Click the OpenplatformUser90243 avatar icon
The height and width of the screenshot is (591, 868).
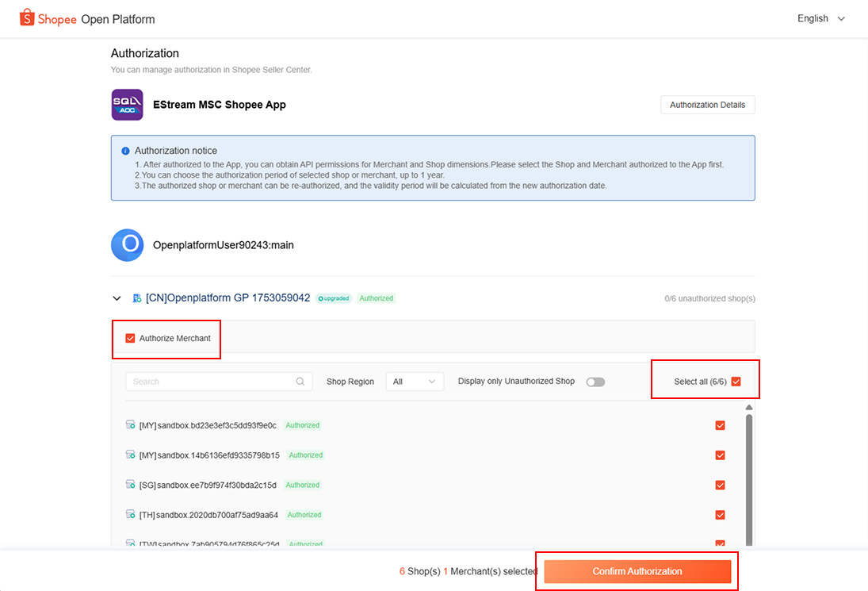(x=127, y=245)
